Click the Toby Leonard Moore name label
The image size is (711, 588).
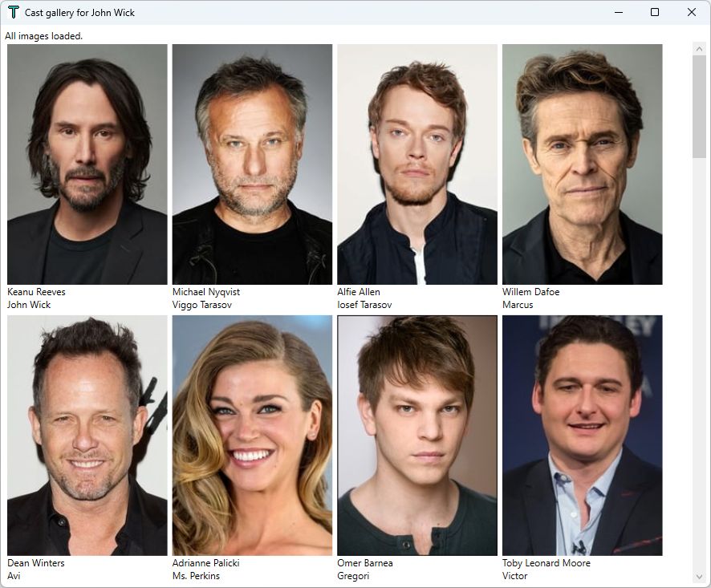546,563
